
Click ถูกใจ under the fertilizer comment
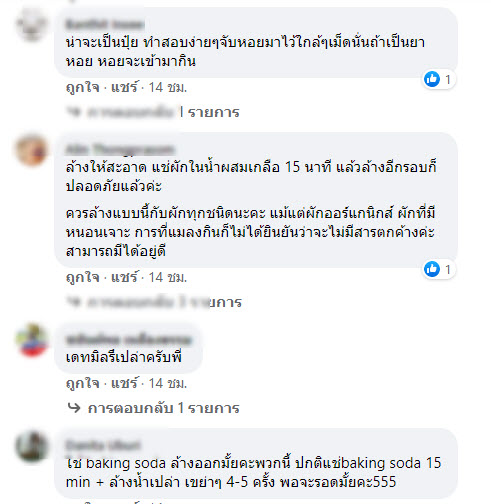83,88
